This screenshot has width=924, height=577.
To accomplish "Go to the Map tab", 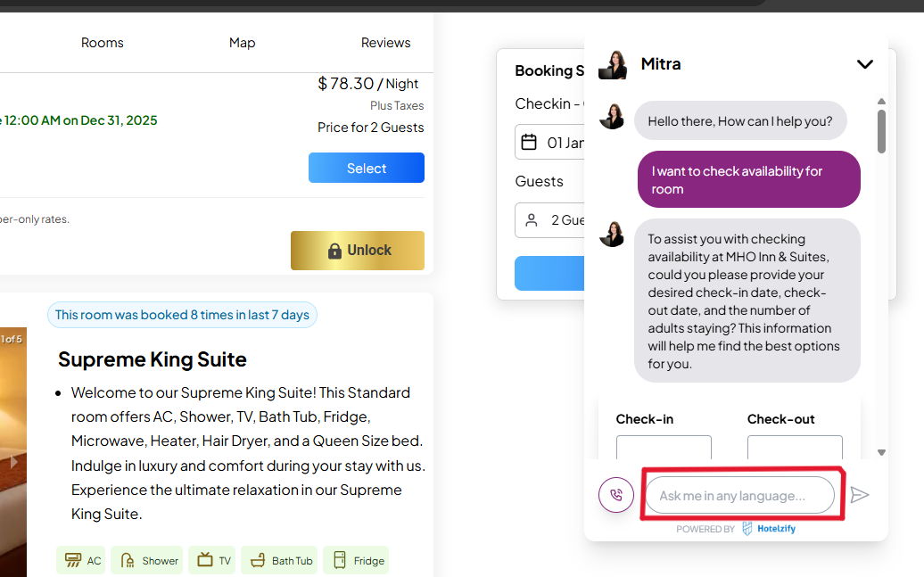I will (x=242, y=43).
